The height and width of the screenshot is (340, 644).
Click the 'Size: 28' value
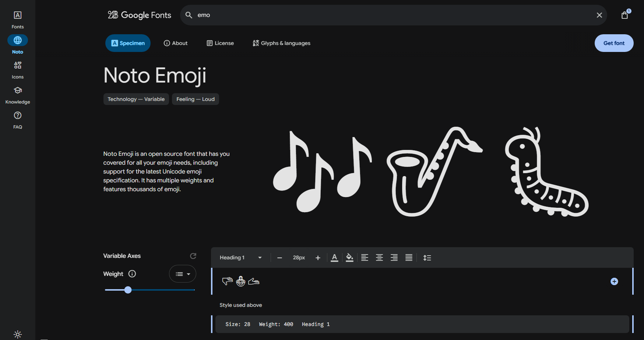tap(238, 324)
